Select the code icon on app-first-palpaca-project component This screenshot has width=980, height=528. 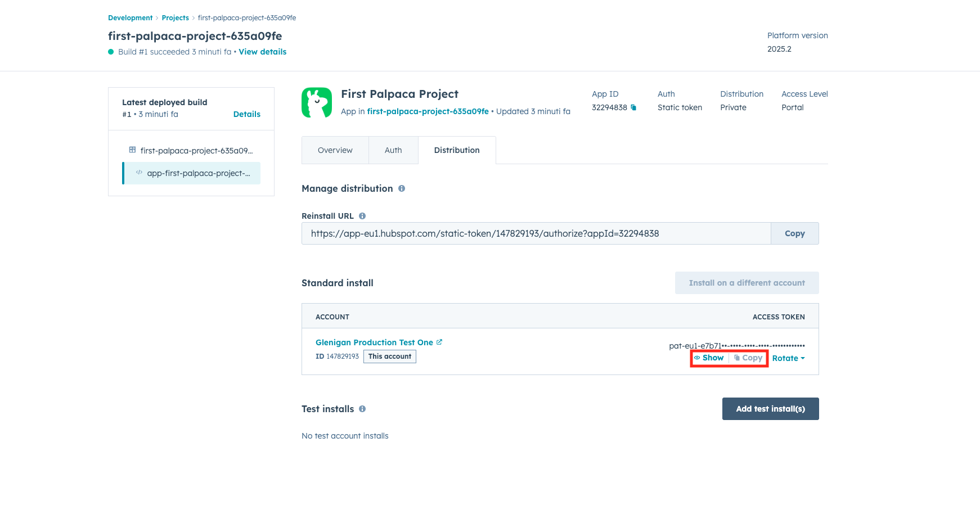139,173
